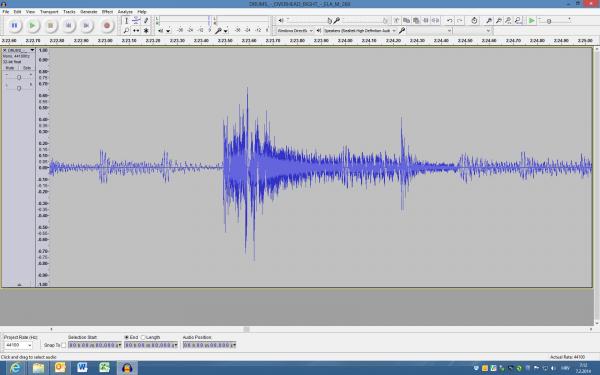This screenshot has height=375, width=600.
Task: Open the Speakers output device dropdown
Action: 360,31
